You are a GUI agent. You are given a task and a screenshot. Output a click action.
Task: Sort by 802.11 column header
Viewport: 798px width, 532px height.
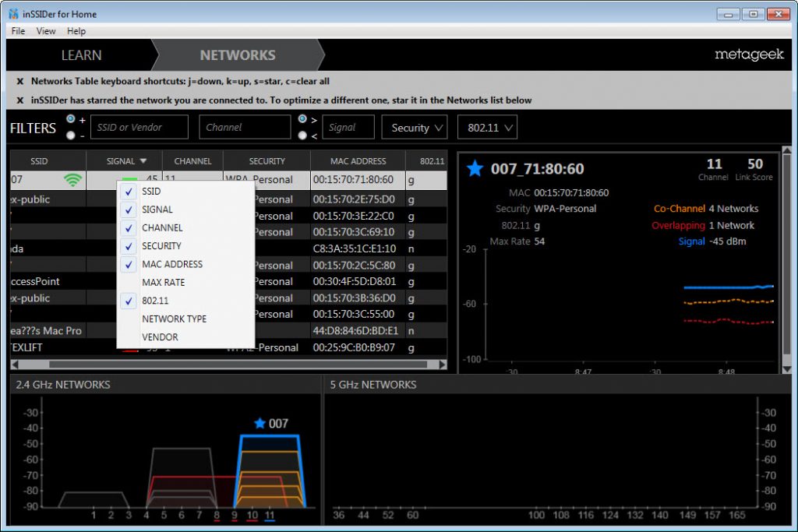tap(426, 161)
